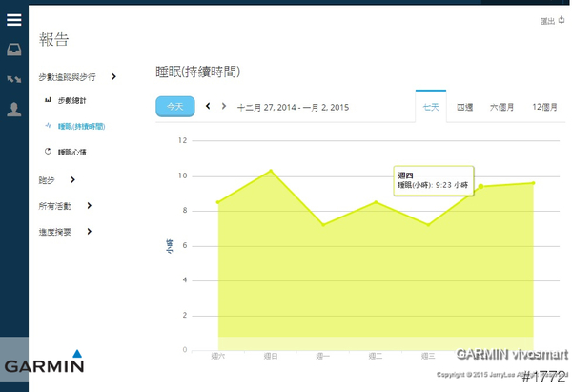Go to previous week arrow
572x392 pixels.
pos(208,106)
